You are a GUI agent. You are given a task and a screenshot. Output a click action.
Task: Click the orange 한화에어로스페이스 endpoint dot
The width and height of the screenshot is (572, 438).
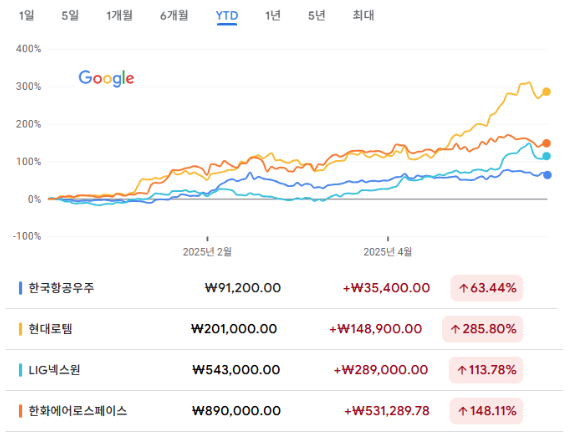pyautogui.click(x=546, y=143)
